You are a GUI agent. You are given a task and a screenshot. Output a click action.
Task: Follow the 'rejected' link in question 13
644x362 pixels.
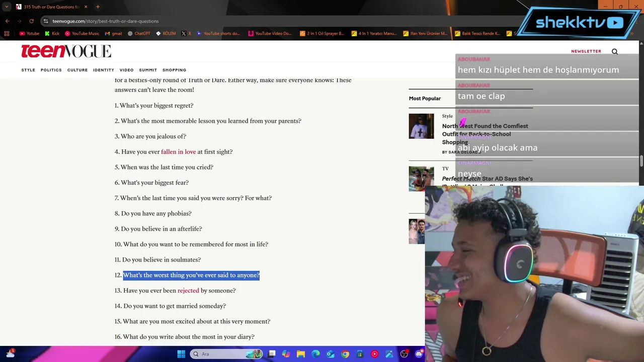188,291
